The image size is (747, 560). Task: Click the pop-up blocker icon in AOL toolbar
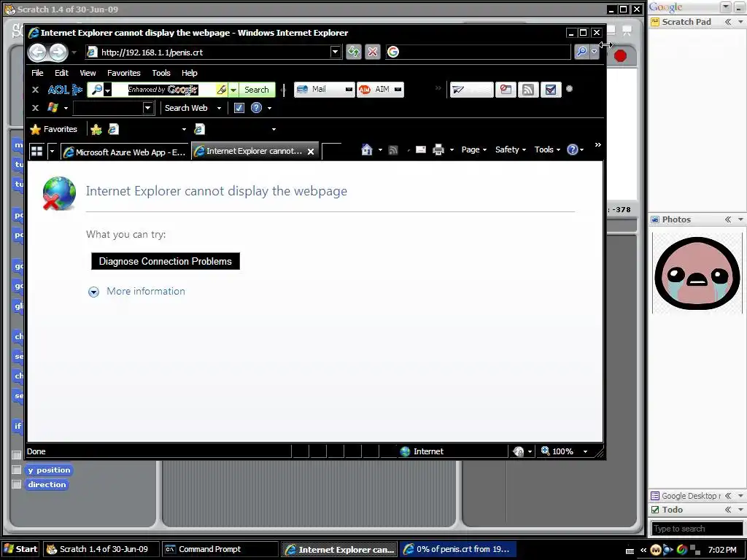[506, 90]
